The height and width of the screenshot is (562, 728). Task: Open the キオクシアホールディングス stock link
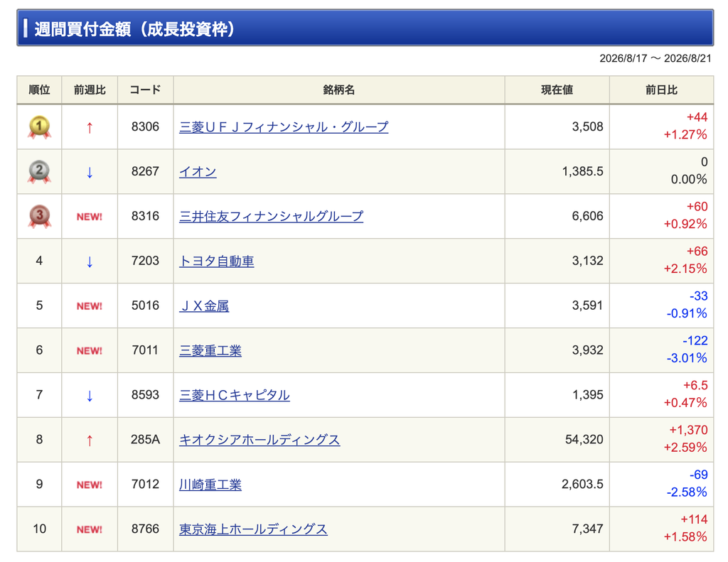259,440
